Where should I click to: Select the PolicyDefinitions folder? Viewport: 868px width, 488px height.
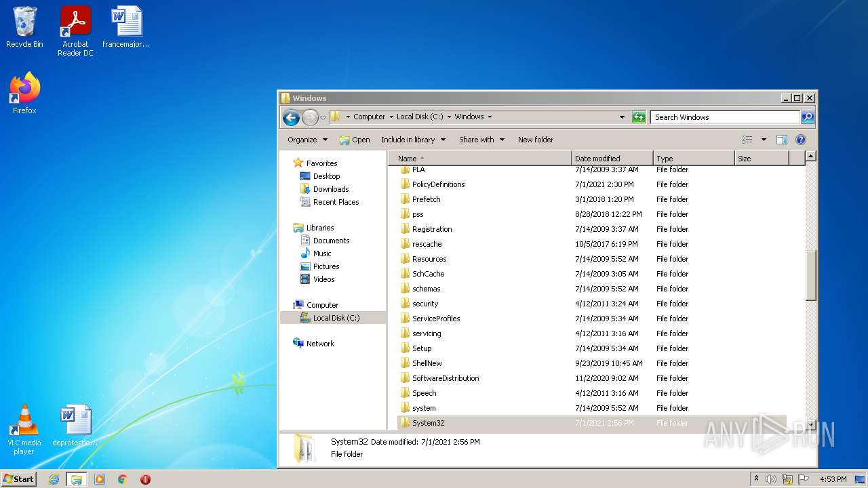438,184
